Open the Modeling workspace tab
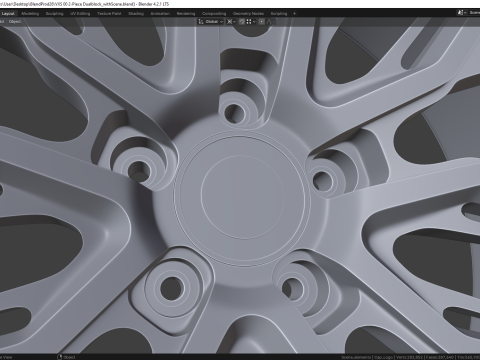480x360 pixels. 30,14
